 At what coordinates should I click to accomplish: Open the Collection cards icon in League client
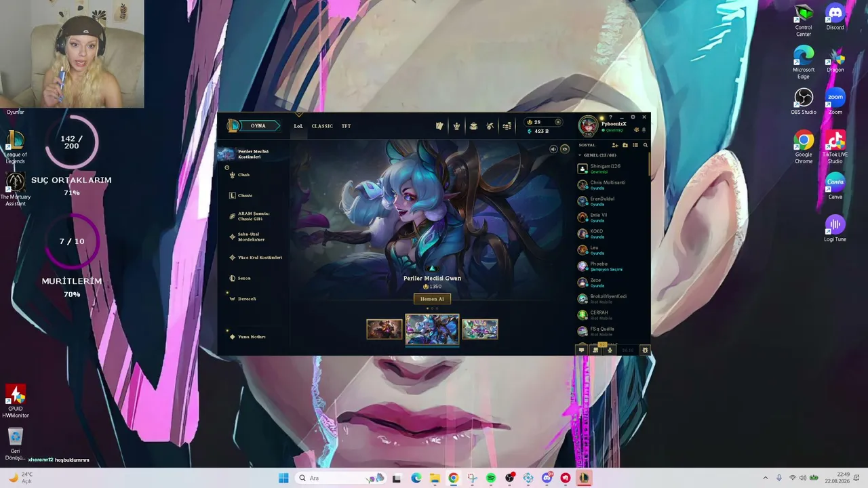point(439,126)
